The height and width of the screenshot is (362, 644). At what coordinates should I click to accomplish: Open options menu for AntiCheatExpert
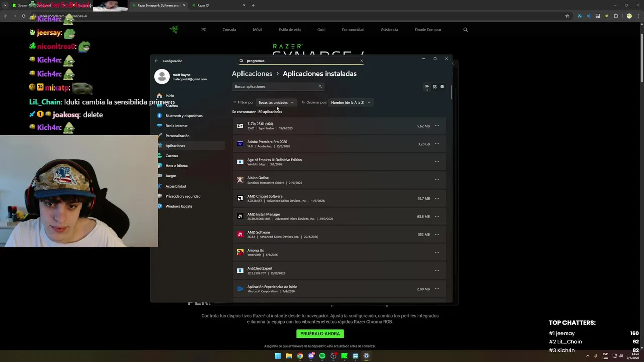tap(437, 270)
